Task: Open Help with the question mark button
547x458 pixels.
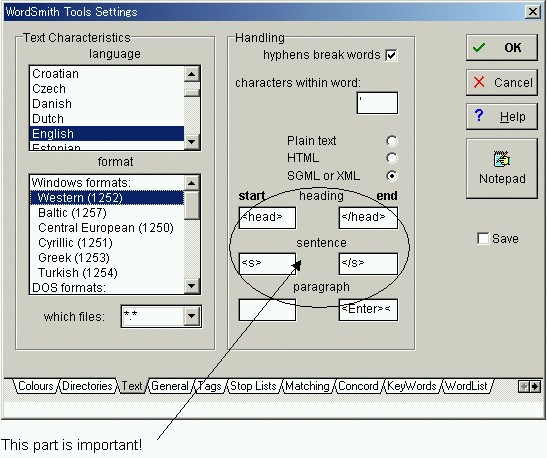Action: click(x=502, y=117)
